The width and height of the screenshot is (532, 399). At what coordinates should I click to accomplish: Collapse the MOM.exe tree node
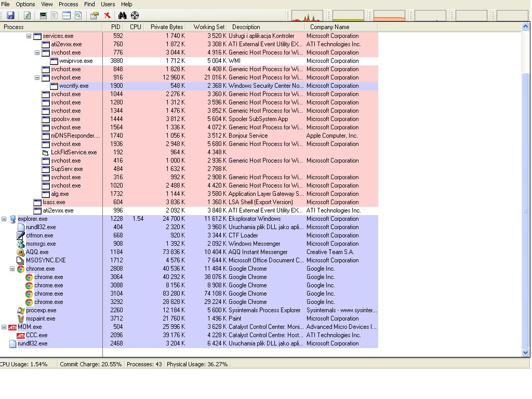pos(4,327)
